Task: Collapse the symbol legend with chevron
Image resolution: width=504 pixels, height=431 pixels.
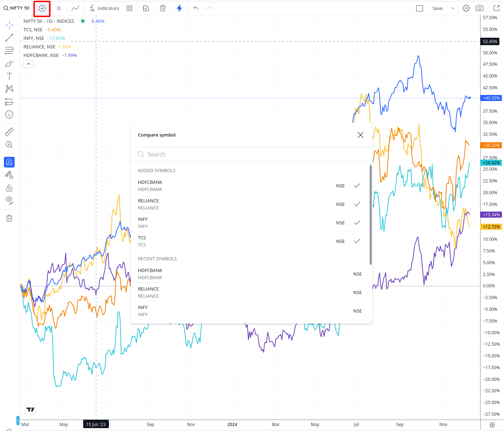Action: pos(28,64)
